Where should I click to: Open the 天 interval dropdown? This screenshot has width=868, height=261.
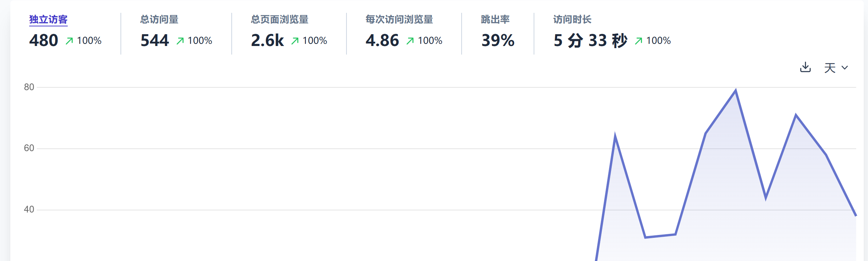[836, 68]
